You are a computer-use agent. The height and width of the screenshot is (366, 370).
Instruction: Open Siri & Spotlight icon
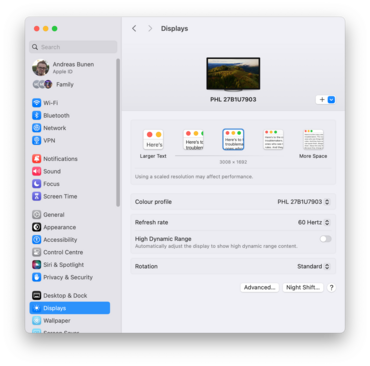point(36,265)
